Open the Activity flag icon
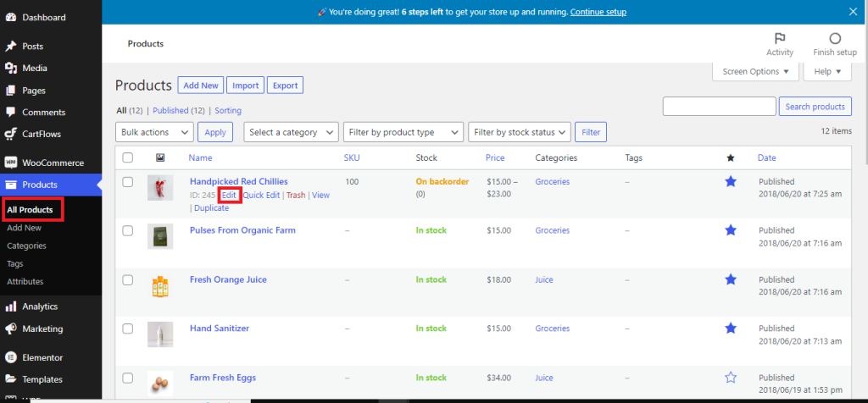Screen dimensions: 868x403 779,39
